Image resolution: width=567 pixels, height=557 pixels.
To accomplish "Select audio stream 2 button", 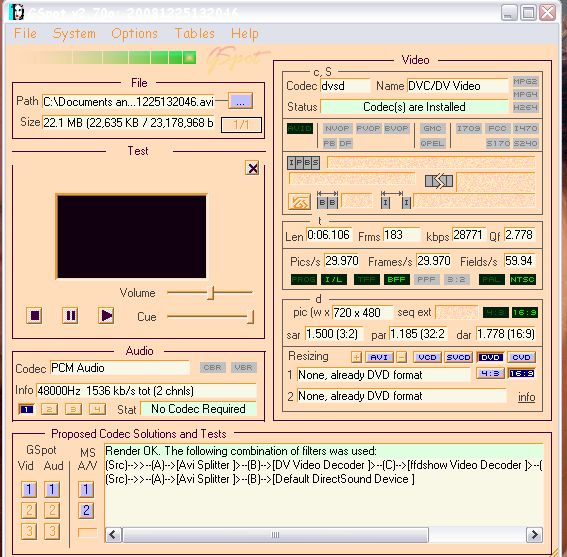I will tap(50, 409).
